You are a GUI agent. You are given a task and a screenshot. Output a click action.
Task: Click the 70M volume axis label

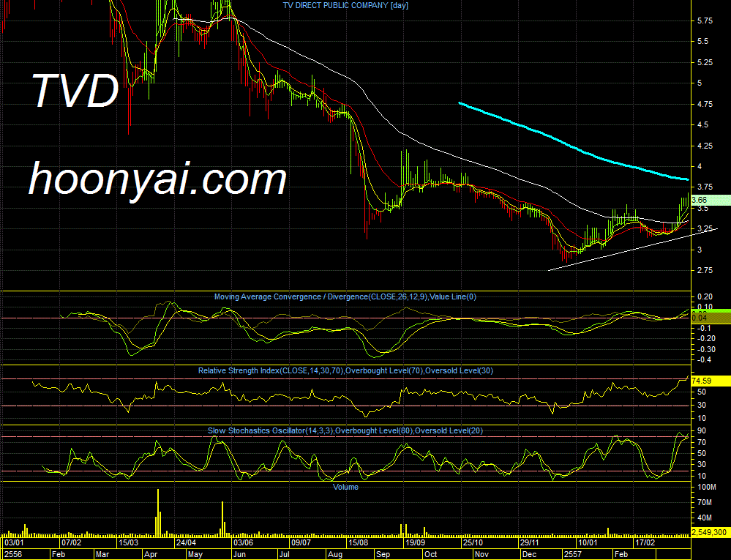click(705, 503)
